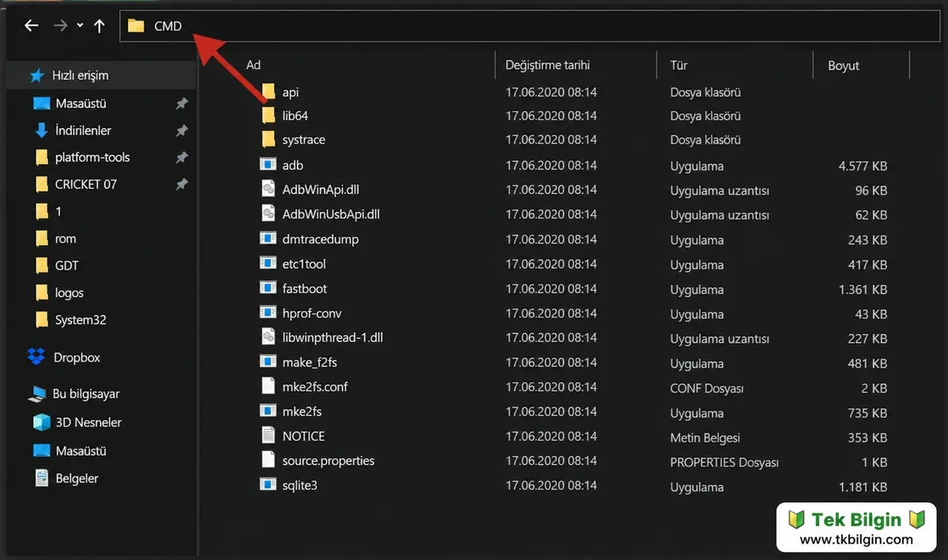Click the Hızlı erişim star icon
948x560 pixels.
point(37,76)
